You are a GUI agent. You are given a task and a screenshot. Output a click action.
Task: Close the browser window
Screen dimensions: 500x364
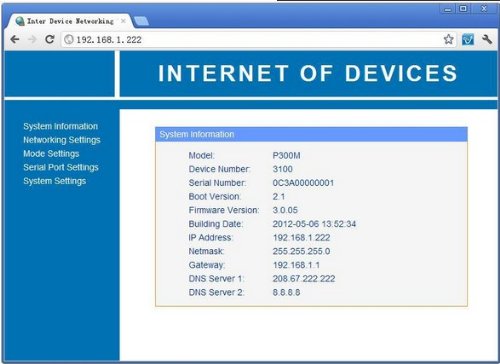coord(484,9)
